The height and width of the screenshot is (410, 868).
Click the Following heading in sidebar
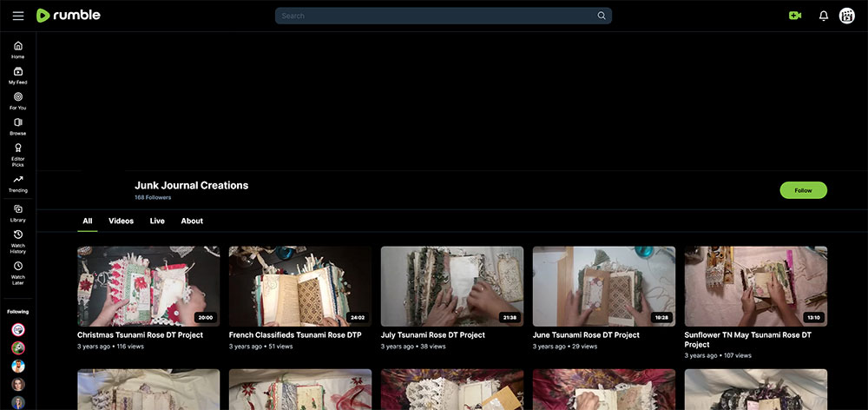(18, 312)
